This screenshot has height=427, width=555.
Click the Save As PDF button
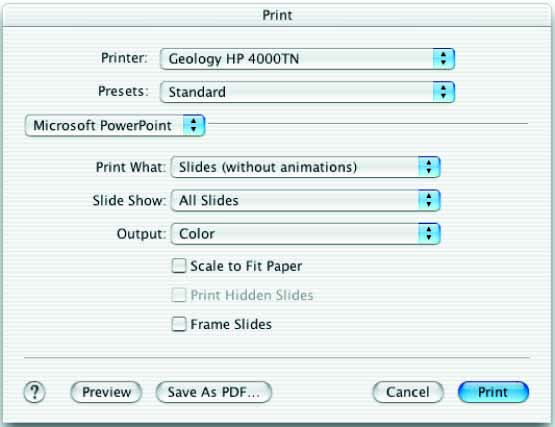click(x=214, y=392)
